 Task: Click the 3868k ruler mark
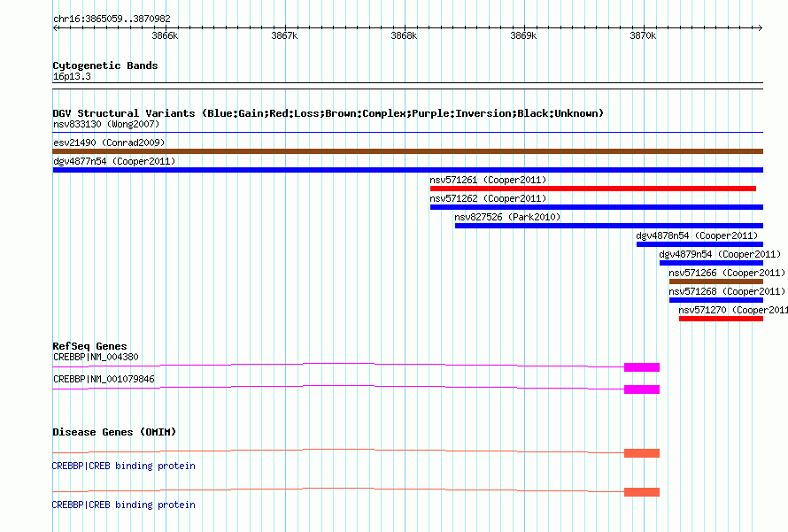point(404,35)
